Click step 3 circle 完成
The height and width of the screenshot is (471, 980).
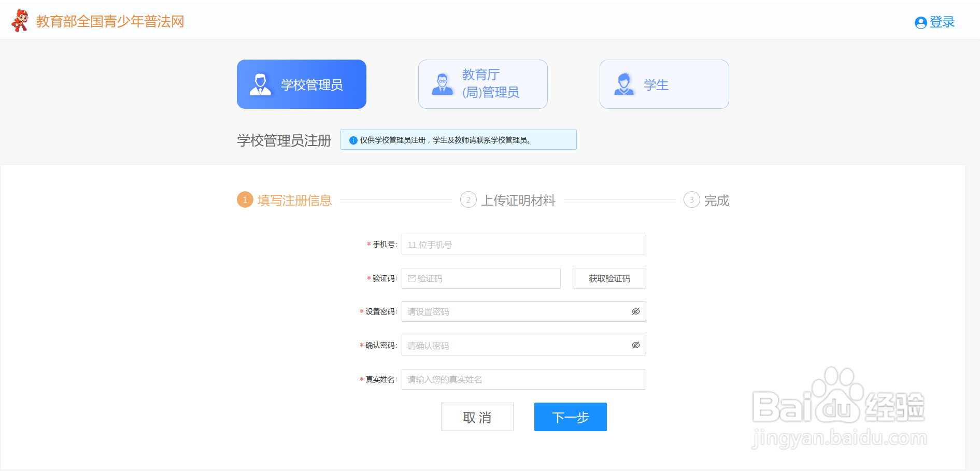[692, 200]
